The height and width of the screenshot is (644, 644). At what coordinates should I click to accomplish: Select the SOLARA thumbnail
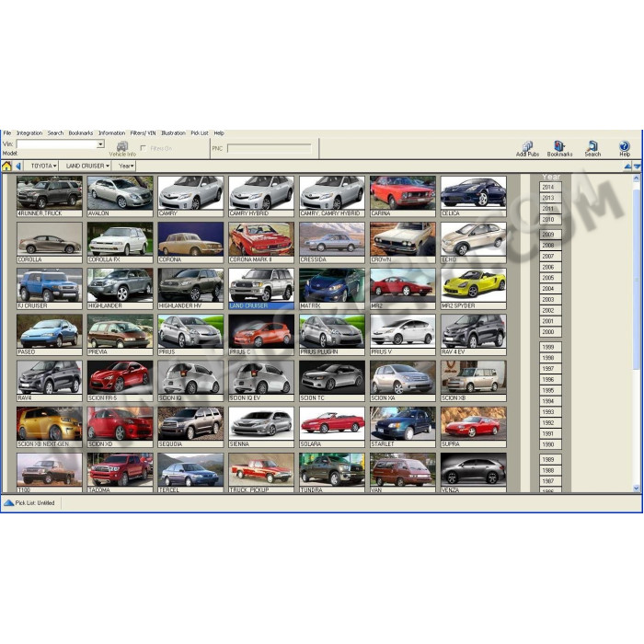332,427
